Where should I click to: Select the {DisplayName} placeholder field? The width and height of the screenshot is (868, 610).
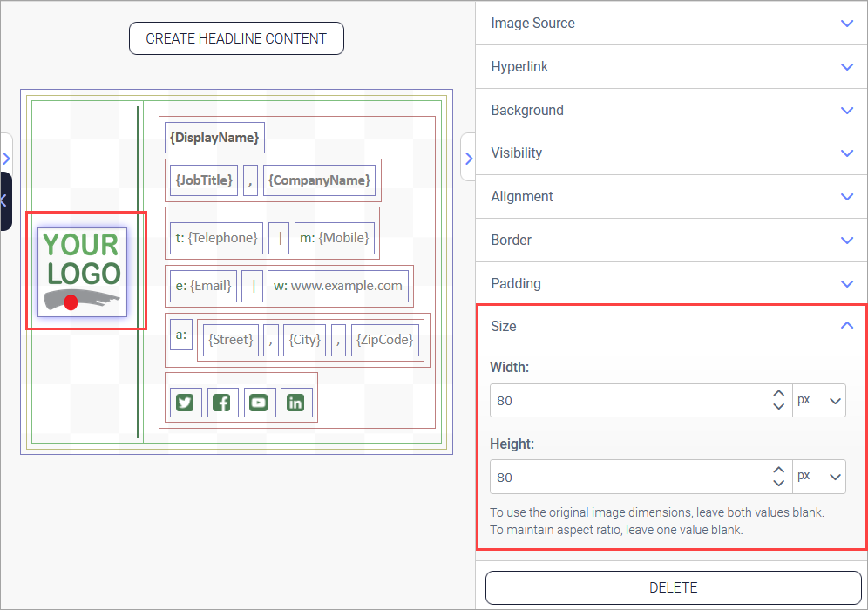pyautogui.click(x=214, y=138)
